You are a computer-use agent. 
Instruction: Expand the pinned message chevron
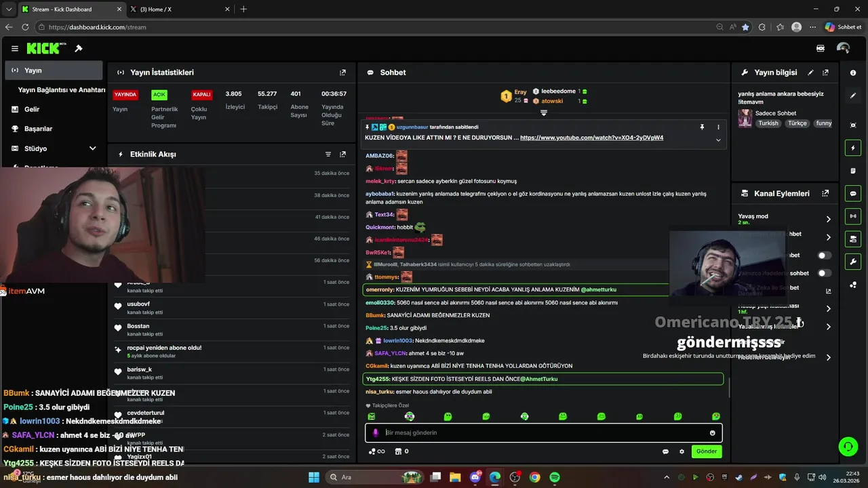click(x=718, y=140)
